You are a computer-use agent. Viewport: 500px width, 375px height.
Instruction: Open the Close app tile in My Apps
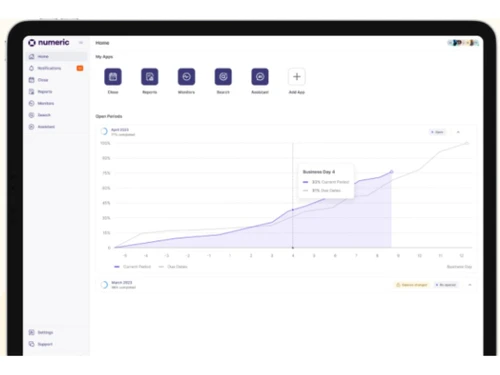[x=113, y=77]
